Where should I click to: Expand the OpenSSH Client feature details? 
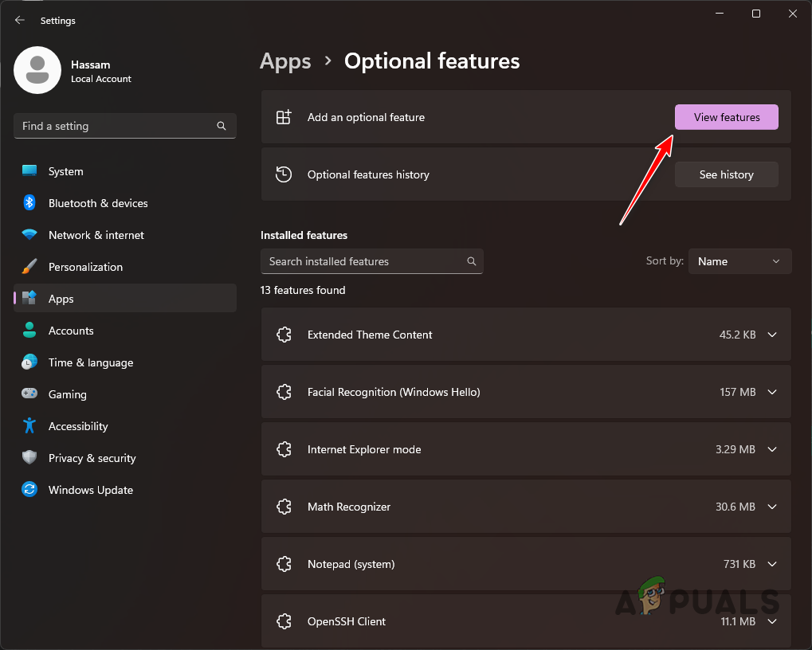(x=771, y=621)
